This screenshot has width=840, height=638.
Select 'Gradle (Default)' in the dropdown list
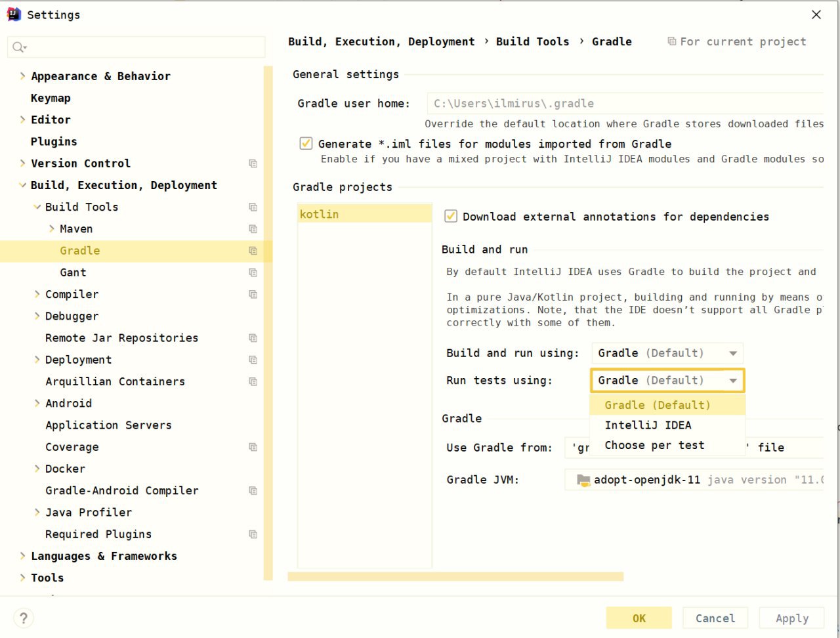pyautogui.click(x=667, y=405)
